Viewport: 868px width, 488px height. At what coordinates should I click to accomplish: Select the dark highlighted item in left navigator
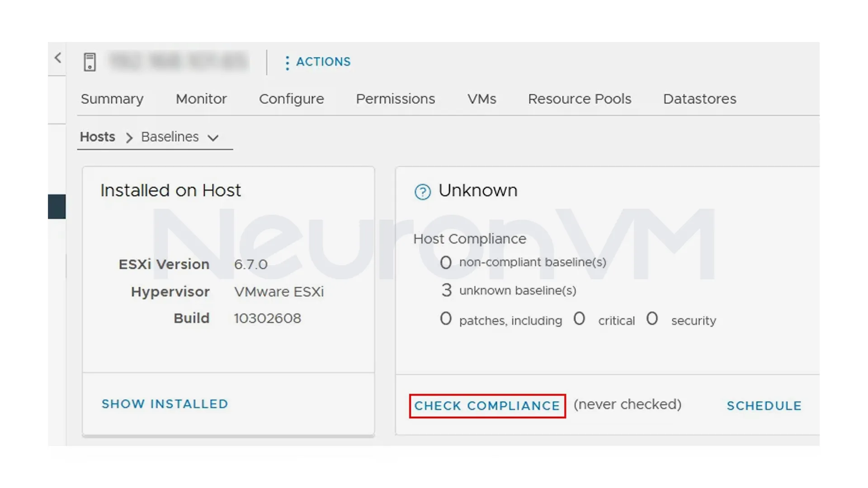[x=57, y=206]
